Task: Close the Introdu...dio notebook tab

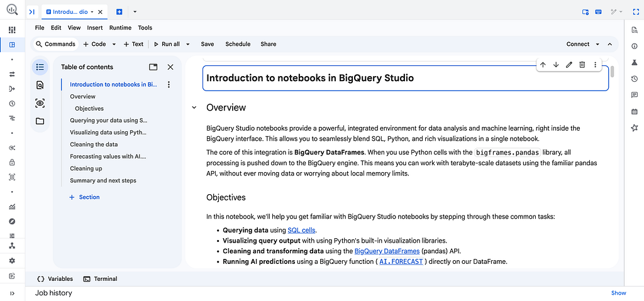Action: (x=100, y=12)
